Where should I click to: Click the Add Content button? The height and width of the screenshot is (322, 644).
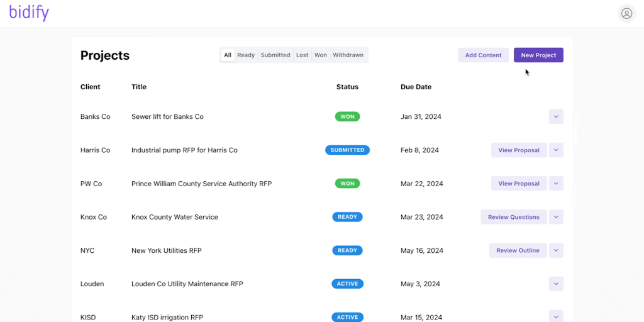coord(483,55)
